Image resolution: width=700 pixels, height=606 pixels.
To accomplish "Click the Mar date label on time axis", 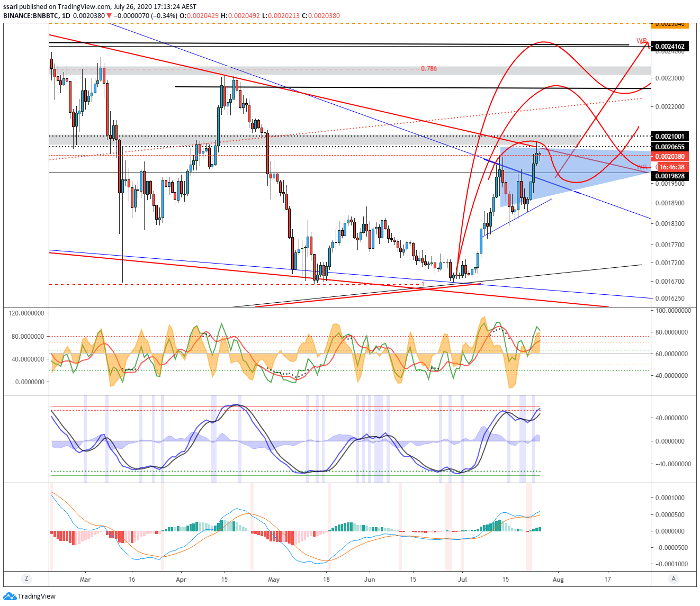I will coord(85,580).
